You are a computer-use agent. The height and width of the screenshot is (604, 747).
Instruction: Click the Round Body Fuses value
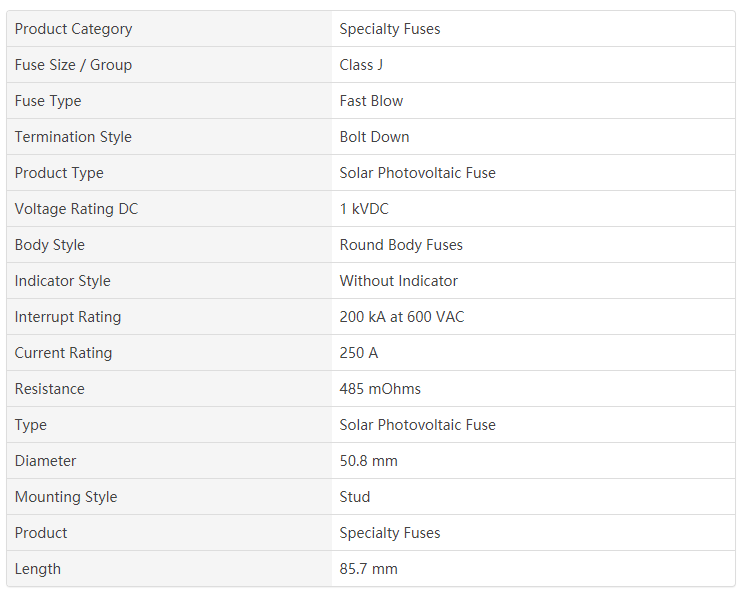coord(401,245)
